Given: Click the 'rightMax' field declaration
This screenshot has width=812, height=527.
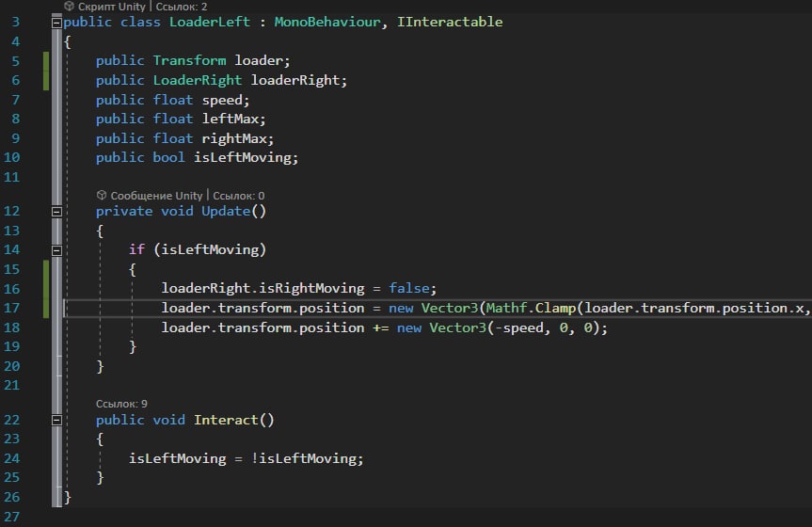Looking at the screenshot, I should [234, 139].
